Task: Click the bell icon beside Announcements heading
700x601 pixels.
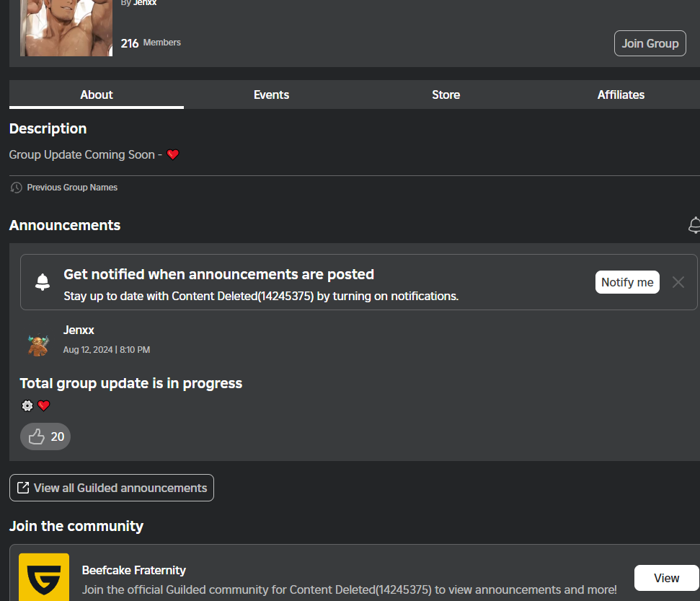Action: point(694,225)
